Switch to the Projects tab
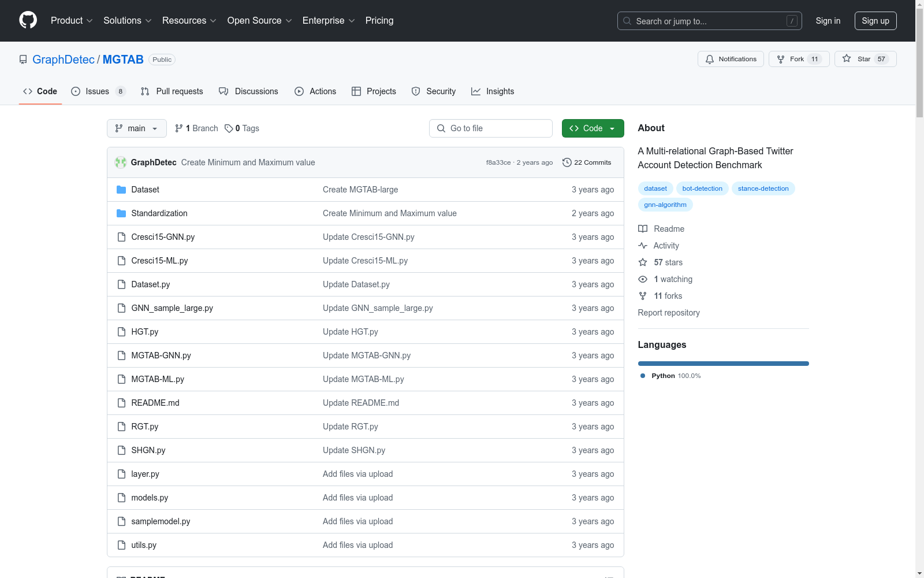The image size is (924, 578). [x=374, y=91]
